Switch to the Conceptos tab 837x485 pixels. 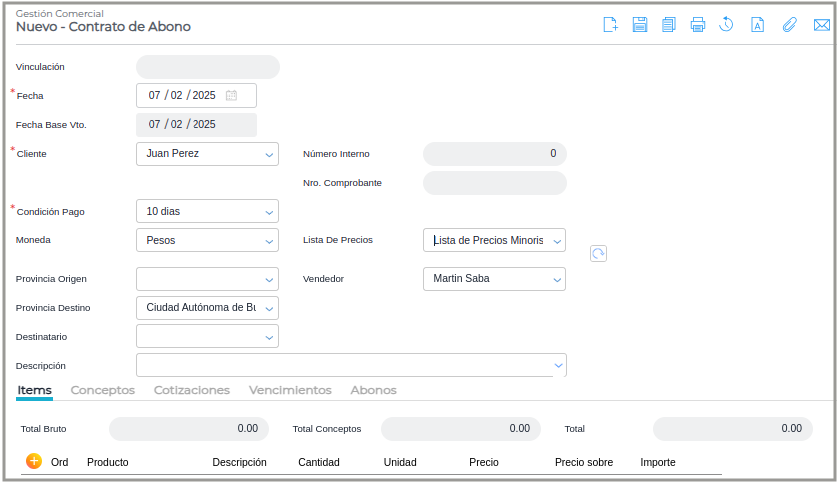click(x=102, y=390)
